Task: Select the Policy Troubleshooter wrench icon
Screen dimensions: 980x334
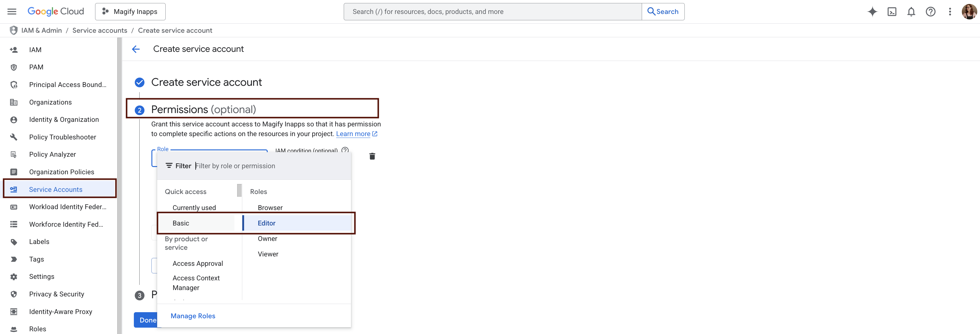Action: tap(14, 137)
